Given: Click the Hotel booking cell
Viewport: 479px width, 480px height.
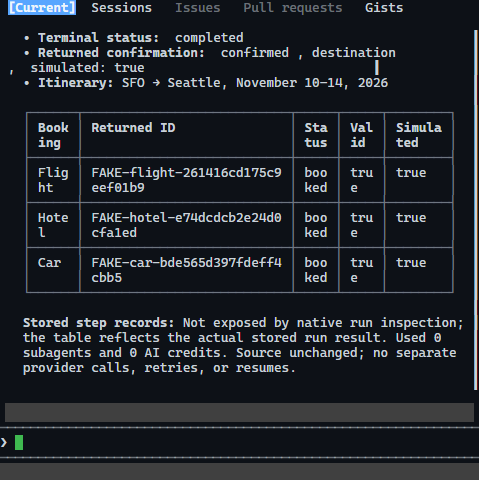Looking at the screenshot, I should click(53, 225).
